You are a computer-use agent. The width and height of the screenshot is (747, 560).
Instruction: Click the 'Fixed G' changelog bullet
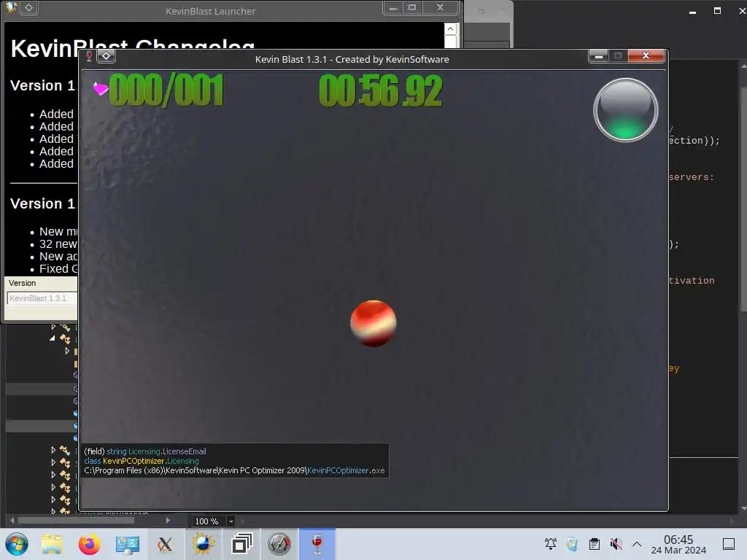coord(58,268)
